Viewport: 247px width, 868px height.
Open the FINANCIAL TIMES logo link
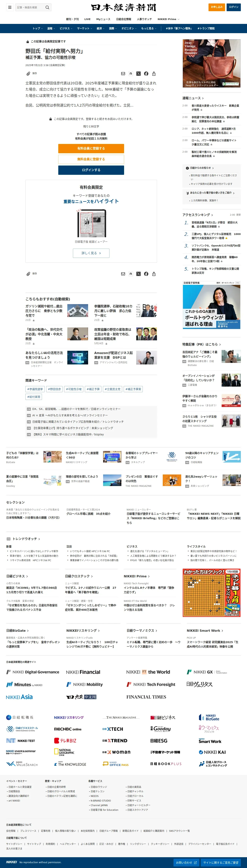pyautogui.click(x=146, y=696)
